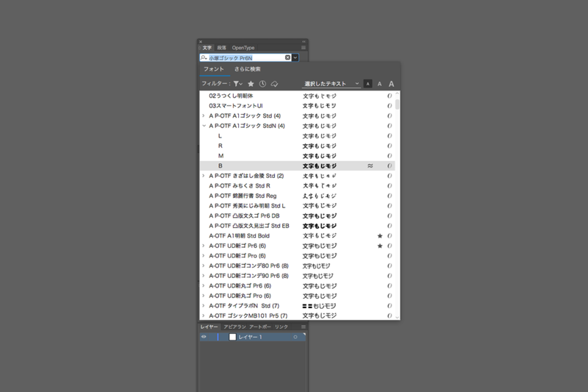Open search options magnifier icon
The image size is (588, 392).
pos(204,57)
